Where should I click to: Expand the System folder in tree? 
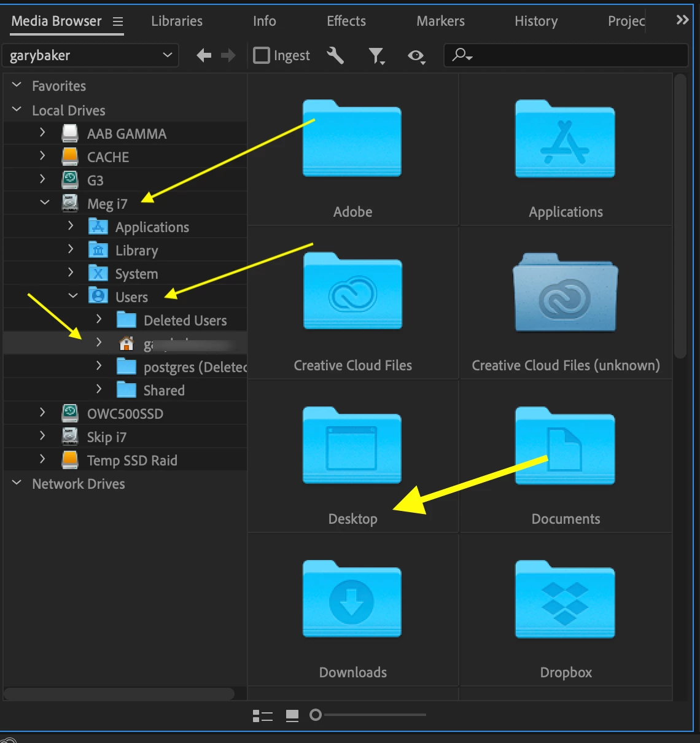(x=70, y=272)
